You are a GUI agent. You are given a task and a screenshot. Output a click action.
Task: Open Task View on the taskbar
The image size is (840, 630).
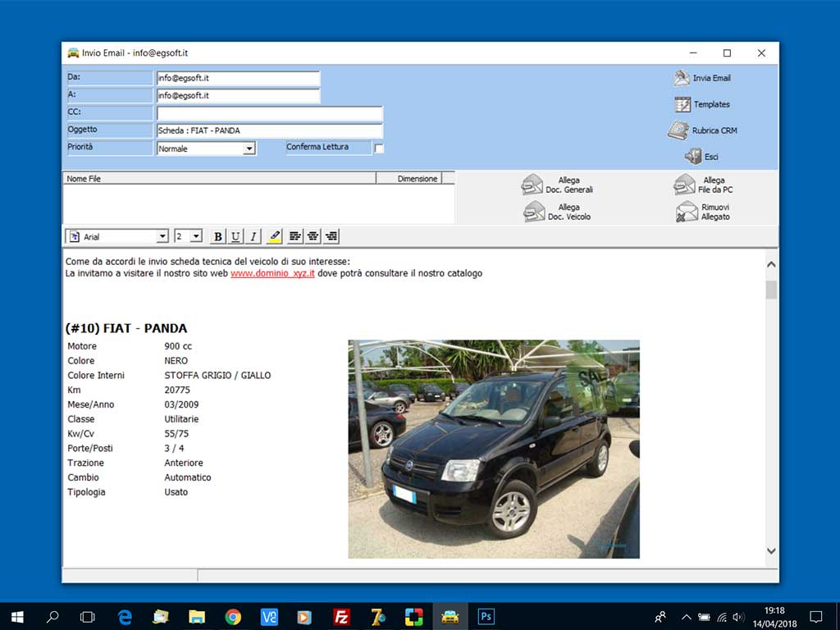(87, 617)
